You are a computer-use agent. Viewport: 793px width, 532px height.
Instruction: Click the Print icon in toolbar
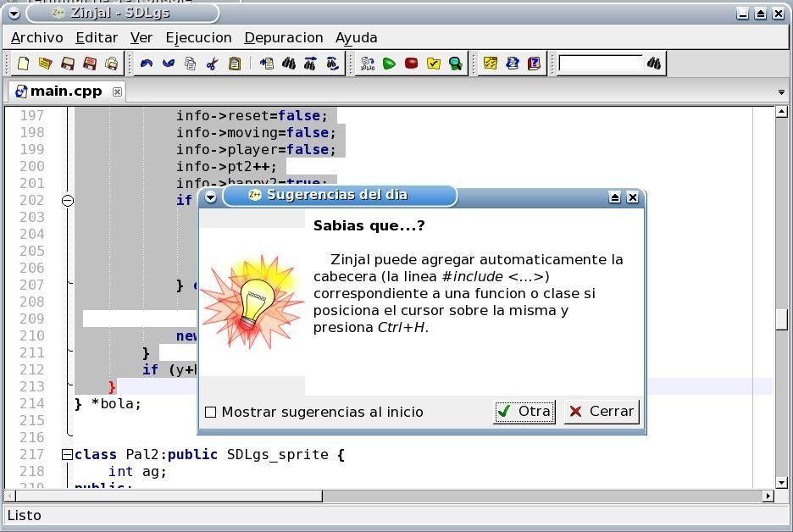pyautogui.click(x=112, y=64)
